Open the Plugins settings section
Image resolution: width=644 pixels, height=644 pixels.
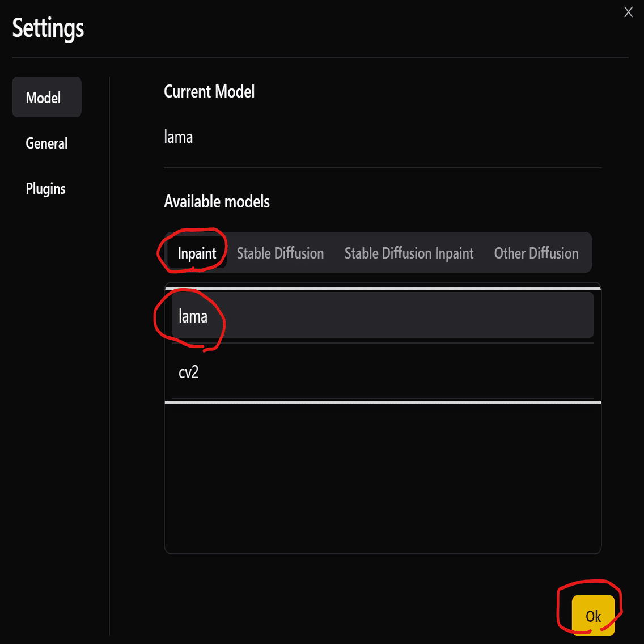point(46,189)
